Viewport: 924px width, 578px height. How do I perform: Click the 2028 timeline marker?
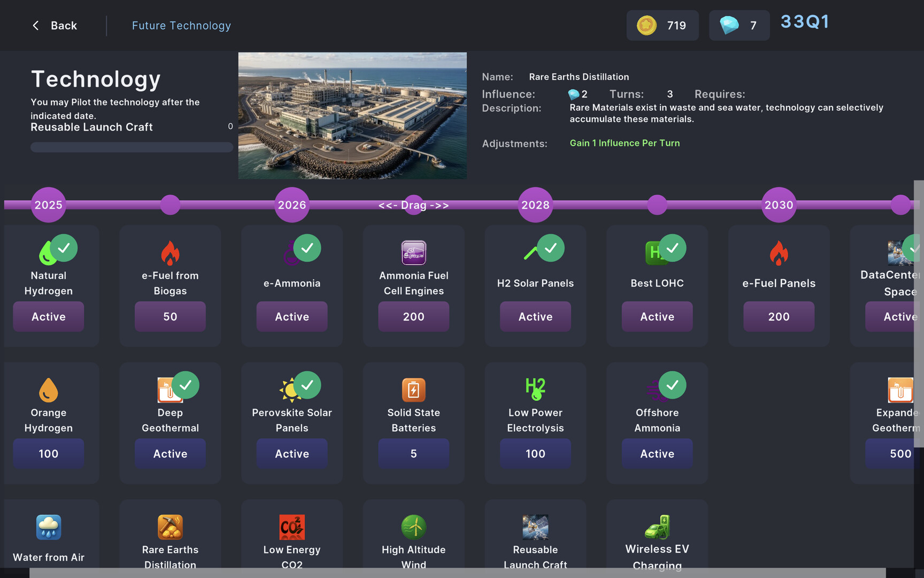point(535,205)
